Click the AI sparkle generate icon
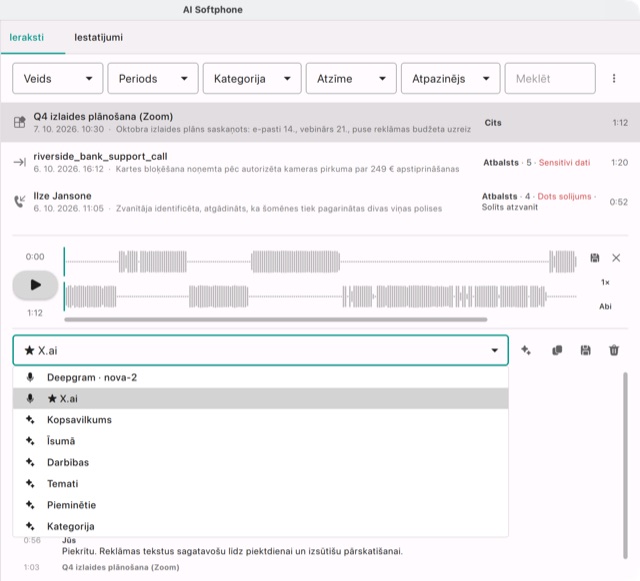Screen dimensions: 640x581 coord(526,350)
